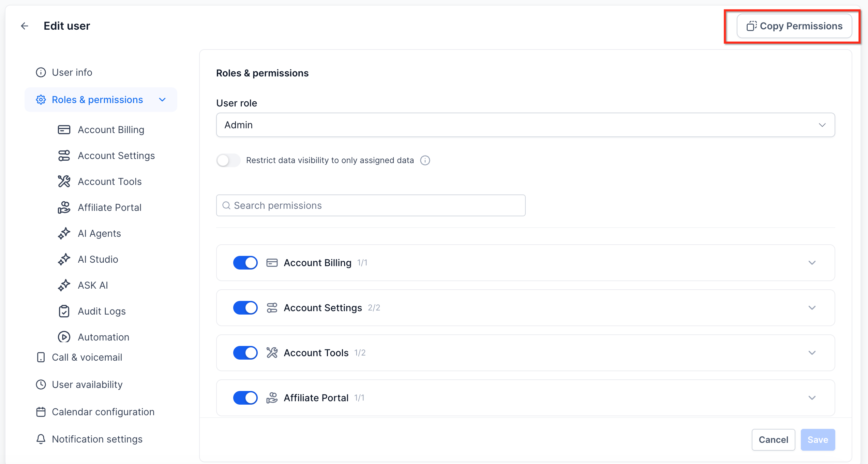This screenshot has height=464, width=868.
Task: Click the toggles icon in Account Settings row
Action: click(272, 308)
